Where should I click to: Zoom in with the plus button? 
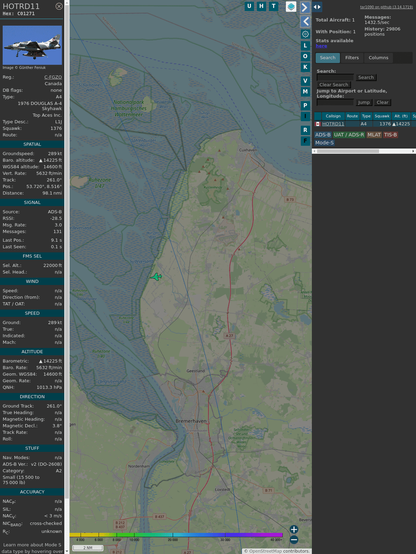(294, 529)
